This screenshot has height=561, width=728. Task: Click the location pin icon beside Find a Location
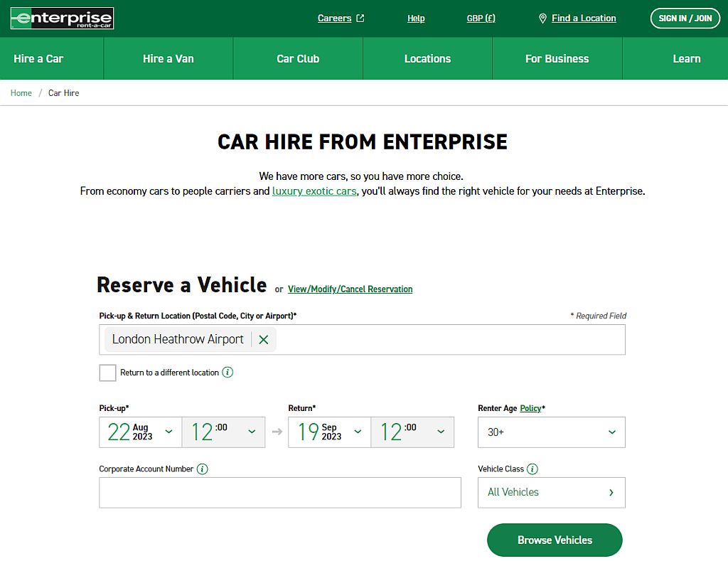point(542,18)
